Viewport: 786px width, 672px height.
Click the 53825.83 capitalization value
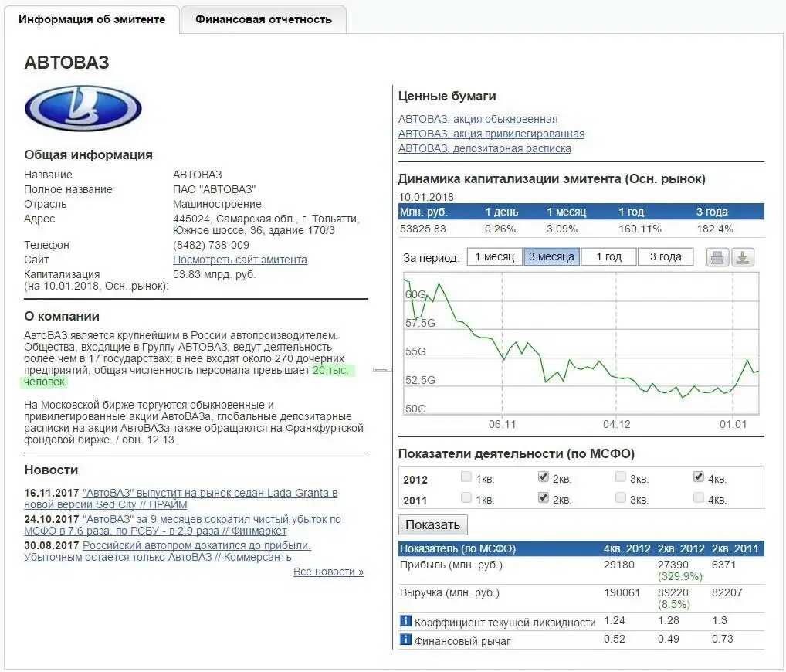tap(422, 229)
